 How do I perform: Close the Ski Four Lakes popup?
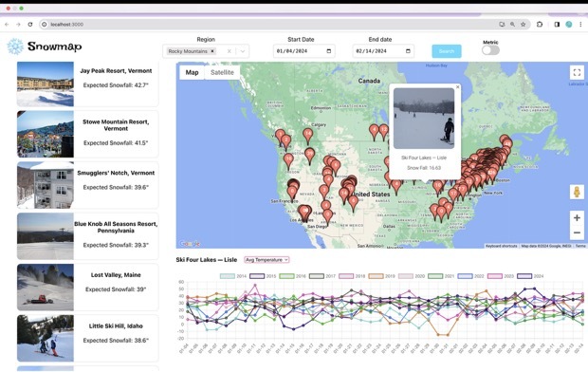457,87
